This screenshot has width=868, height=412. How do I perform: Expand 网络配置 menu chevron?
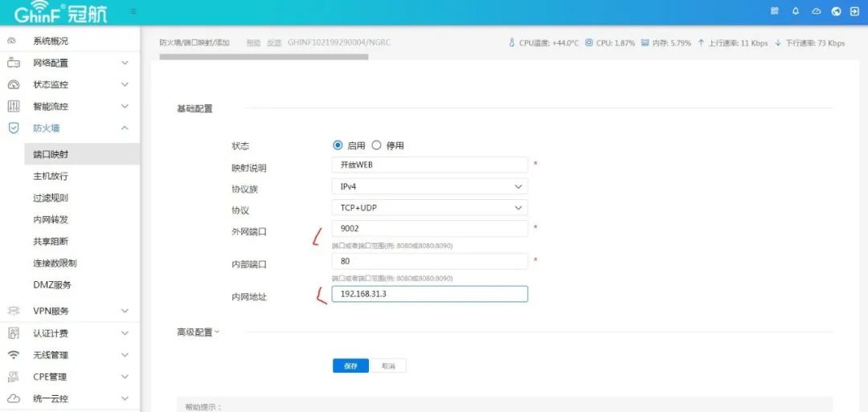point(125,63)
